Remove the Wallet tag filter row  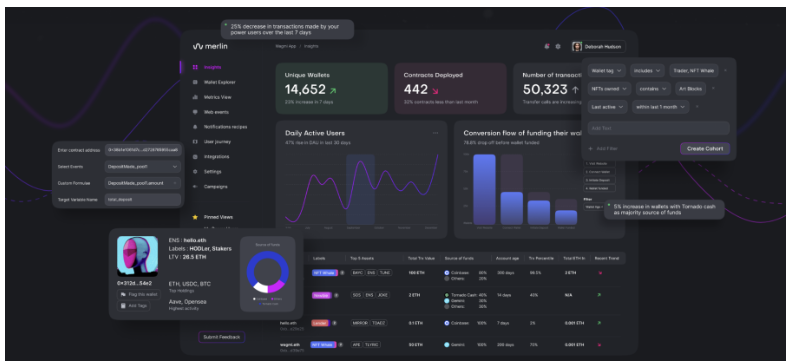[725, 71]
